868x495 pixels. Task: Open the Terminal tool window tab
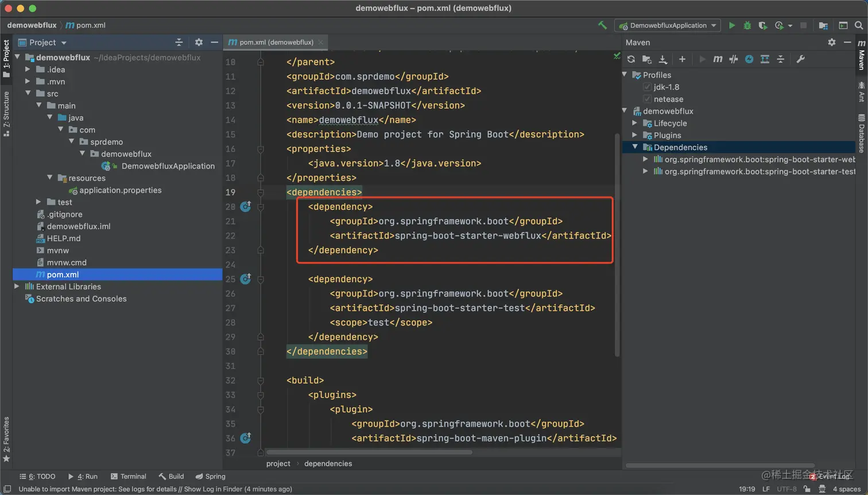tap(128, 476)
